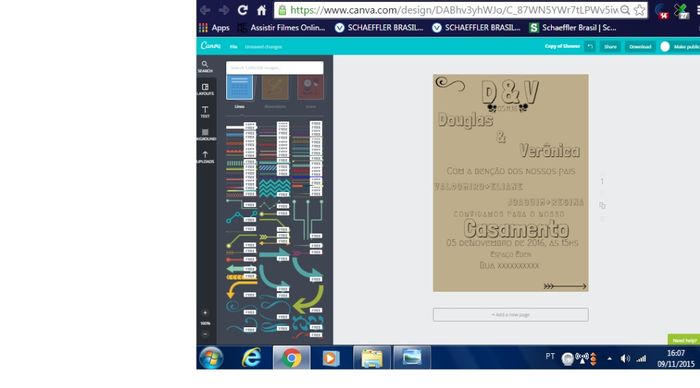Click the images search input field
Screen dimensions: 700x388
click(275, 67)
